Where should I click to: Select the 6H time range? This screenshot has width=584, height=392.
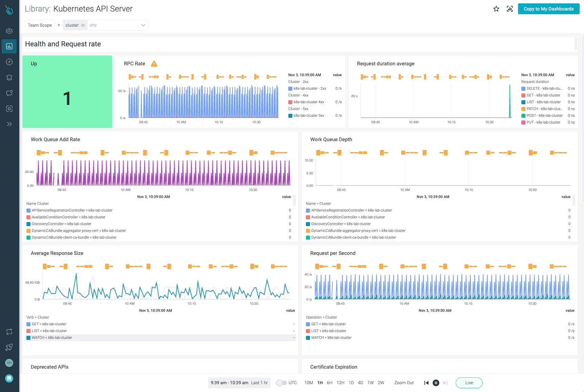point(329,383)
